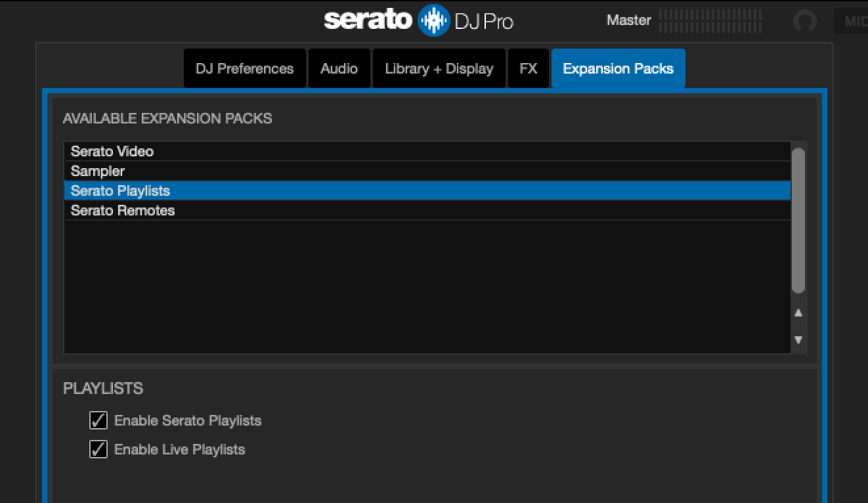Toggle Enable Serato Playlists checkbox
868x503 pixels.
(98, 420)
